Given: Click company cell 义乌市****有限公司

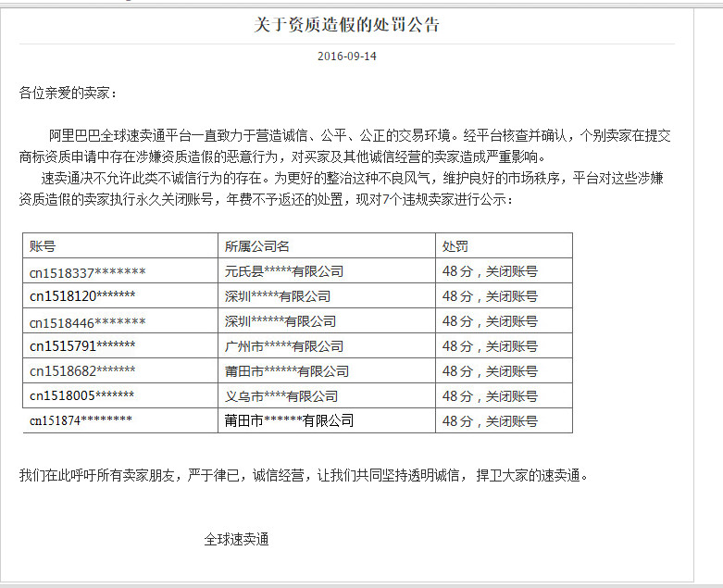Looking at the screenshot, I should click(x=327, y=395).
